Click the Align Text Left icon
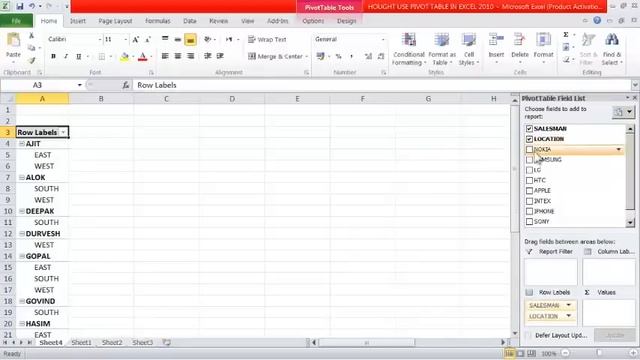Viewport: 640px width, 360px height. point(165,56)
